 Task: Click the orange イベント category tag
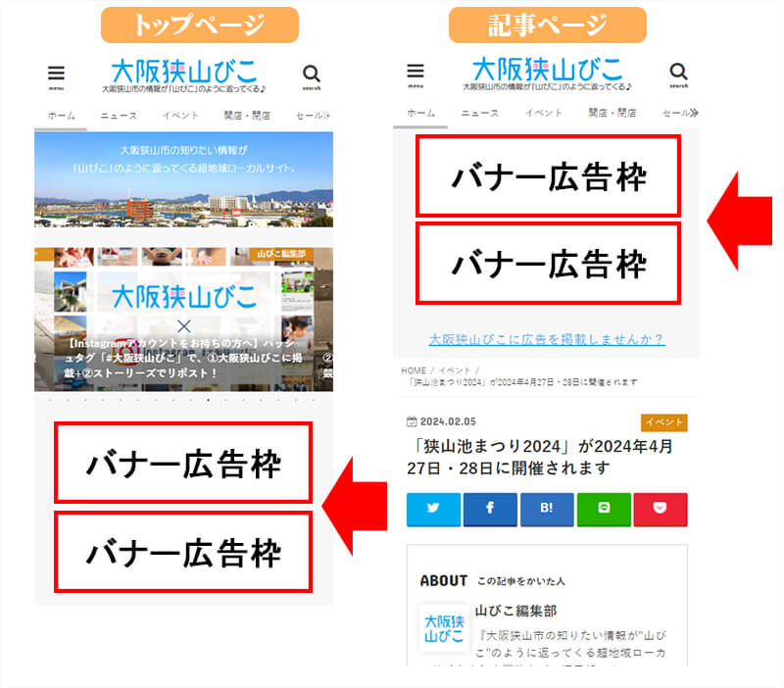[664, 422]
